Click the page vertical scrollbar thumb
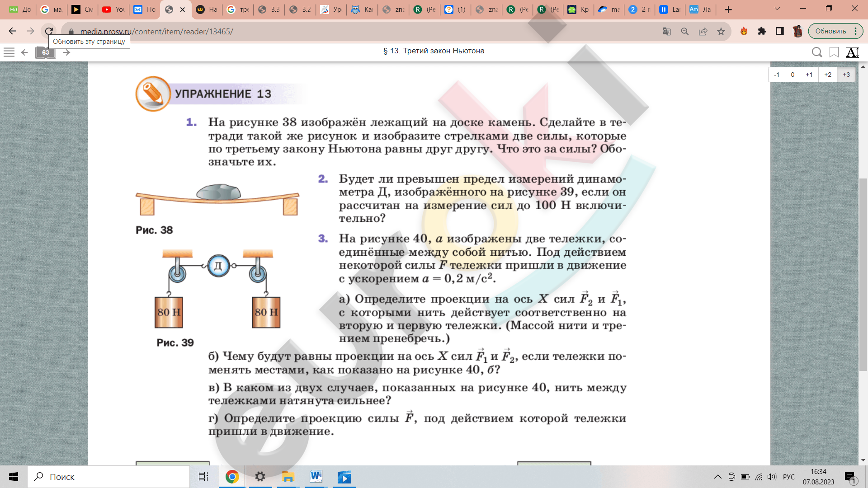This screenshot has width=868, height=488. coord(863,275)
